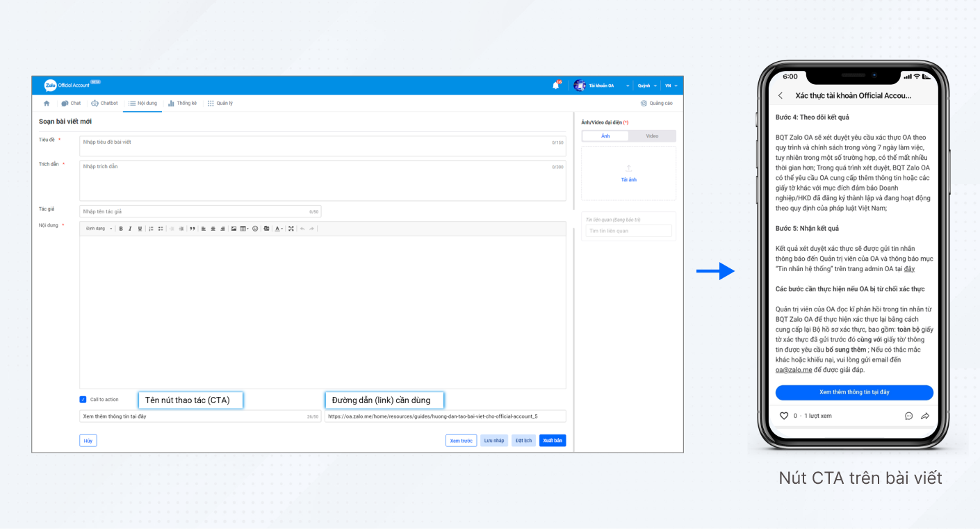Click the fullscreen expand icon in editor
This screenshot has height=529, width=980.
point(291,229)
